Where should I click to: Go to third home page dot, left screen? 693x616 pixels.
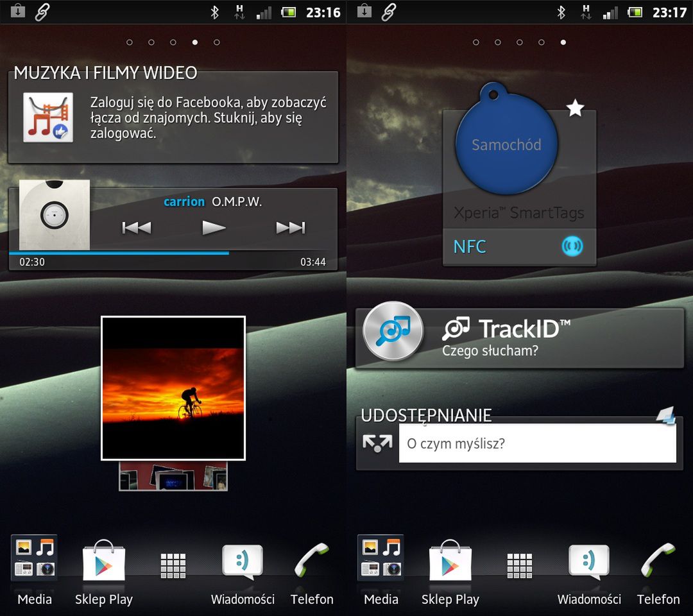[x=173, y=42]
